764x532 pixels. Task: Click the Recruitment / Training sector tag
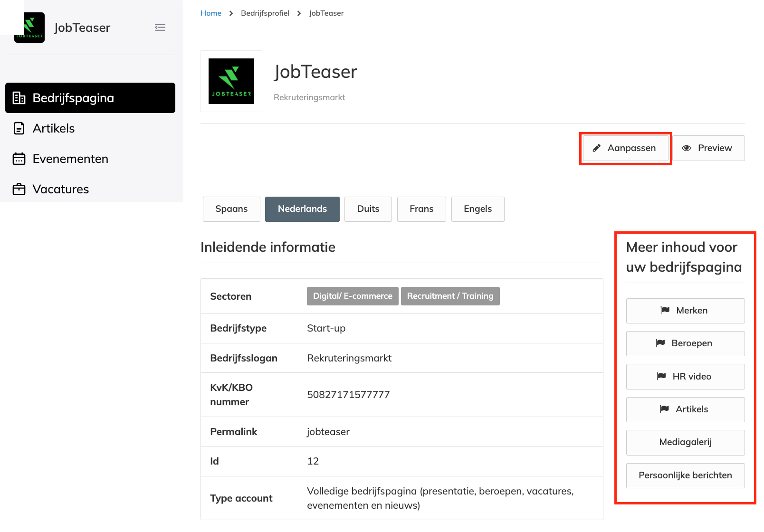[450, 296]
